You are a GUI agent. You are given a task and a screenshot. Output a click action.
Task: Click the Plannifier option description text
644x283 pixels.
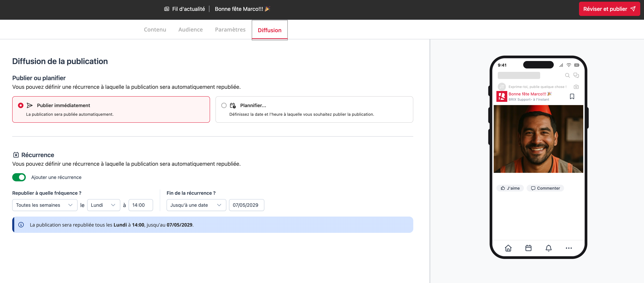pos(302,114)
